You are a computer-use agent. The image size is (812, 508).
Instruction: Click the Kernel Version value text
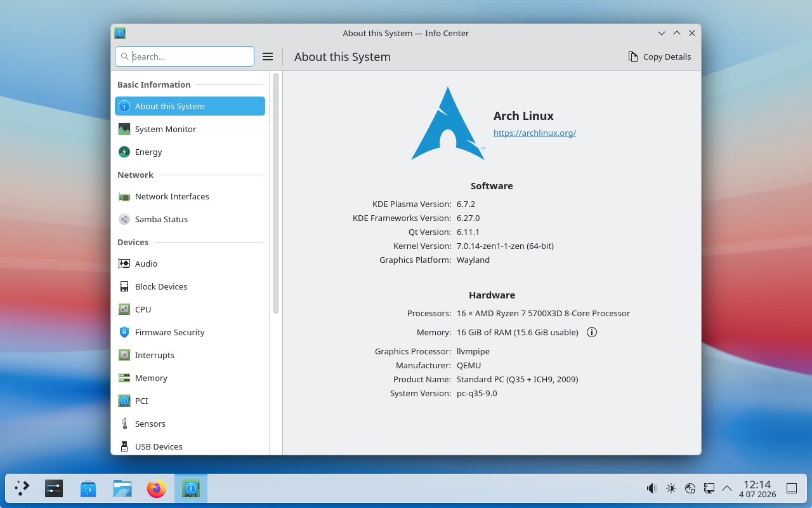pyautogui.click(x=505, y=246)
